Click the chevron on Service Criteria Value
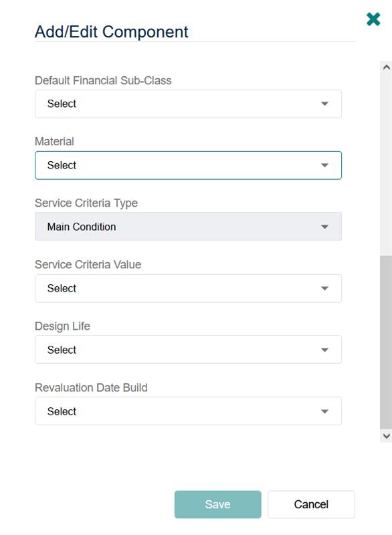Screen dimensions: 392x535 [x=325, y=288]
